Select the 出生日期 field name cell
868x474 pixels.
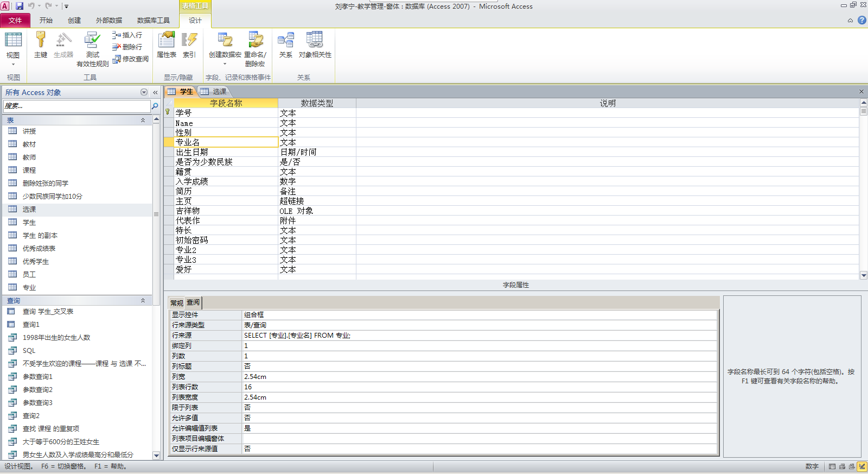pyautogui.click(x=226, y=152)
